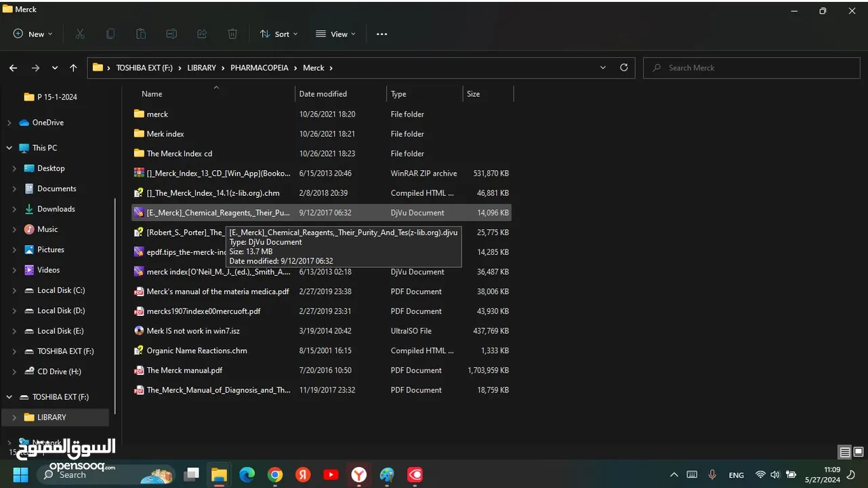Screen dimensions: 868x488
Task: Click LIBRARY in address breadcrumb
Action: point(201,68)
